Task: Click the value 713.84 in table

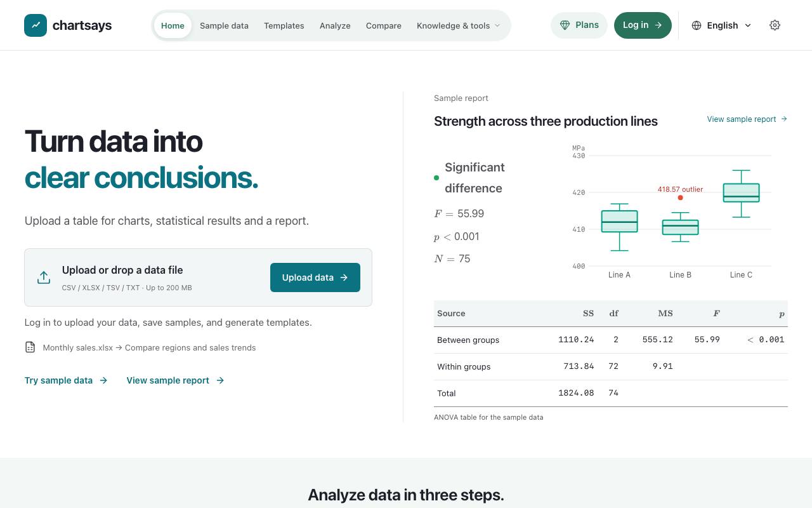Action: click(579, 366)
